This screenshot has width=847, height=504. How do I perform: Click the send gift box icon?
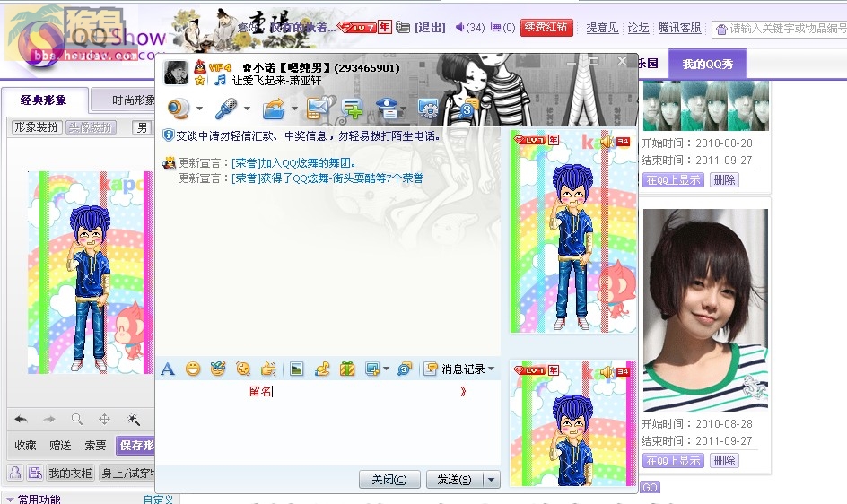tap(347, 369)
